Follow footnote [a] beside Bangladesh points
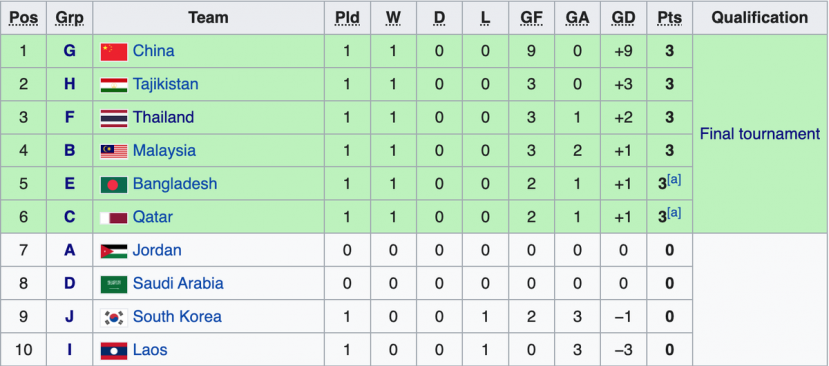Viewport: 829px width, 366px height. [674, 179]
